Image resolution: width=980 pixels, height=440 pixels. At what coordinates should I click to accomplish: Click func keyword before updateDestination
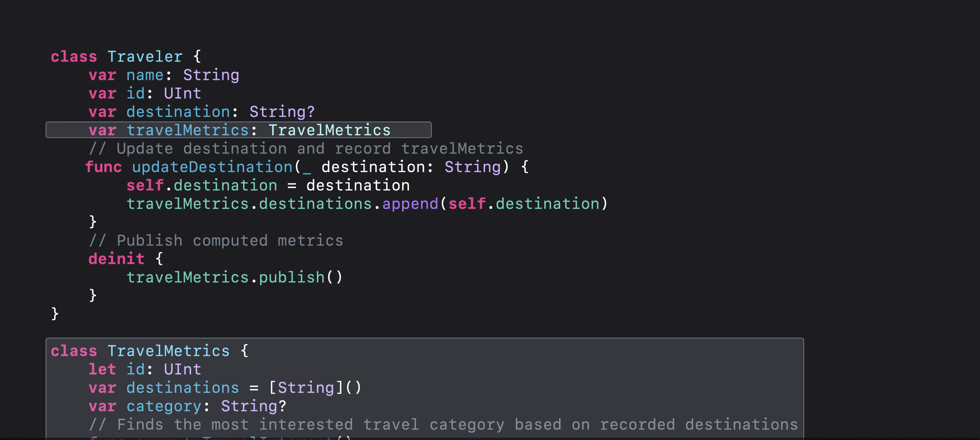pyautogui.click(x=103, y=167)
